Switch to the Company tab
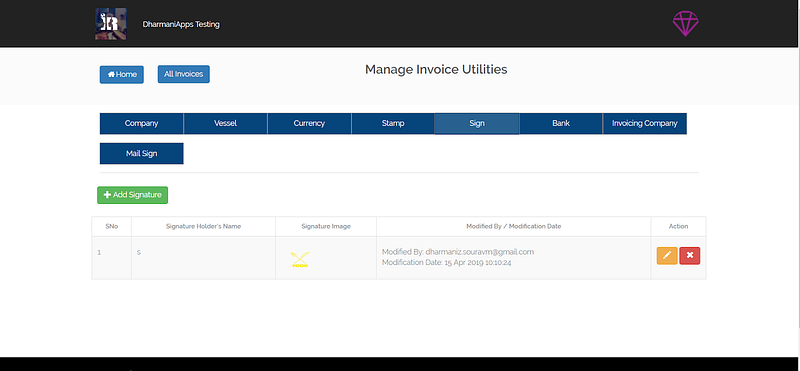 click(x=141, y=123)
